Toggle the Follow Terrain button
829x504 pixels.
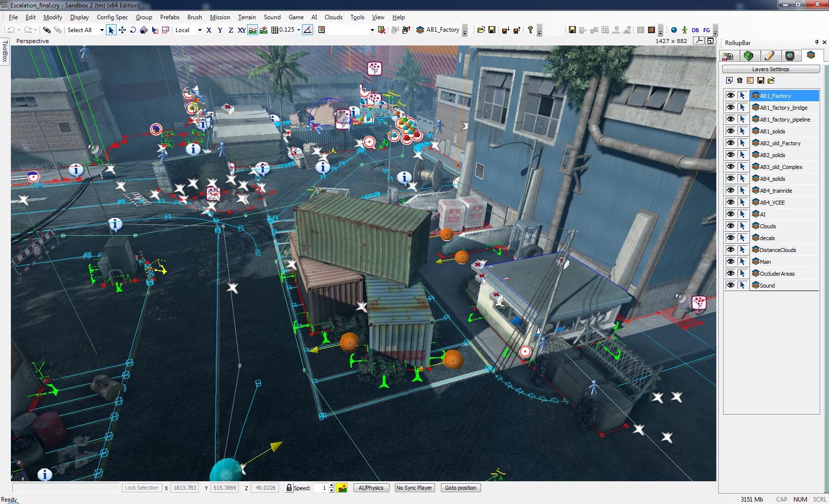[253, 30]
